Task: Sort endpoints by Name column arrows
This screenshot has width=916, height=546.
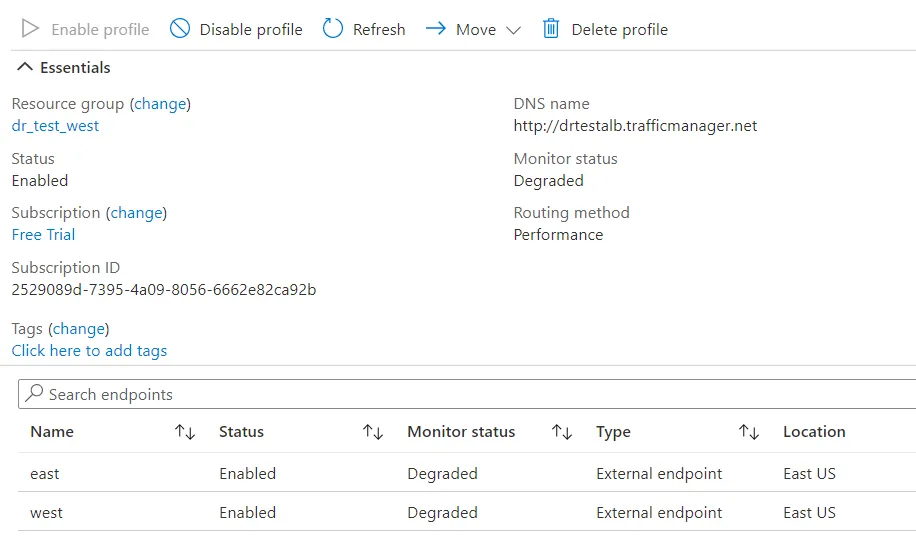Action: [185, 432]
